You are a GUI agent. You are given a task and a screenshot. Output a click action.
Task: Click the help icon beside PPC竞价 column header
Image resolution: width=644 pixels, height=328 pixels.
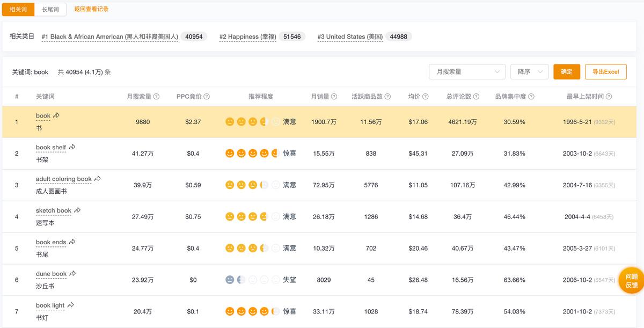coord(207,97)
